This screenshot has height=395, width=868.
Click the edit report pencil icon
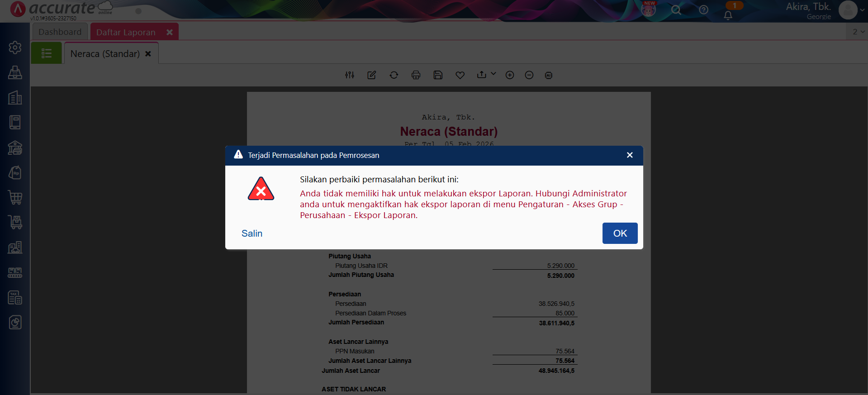pos(372,75)
